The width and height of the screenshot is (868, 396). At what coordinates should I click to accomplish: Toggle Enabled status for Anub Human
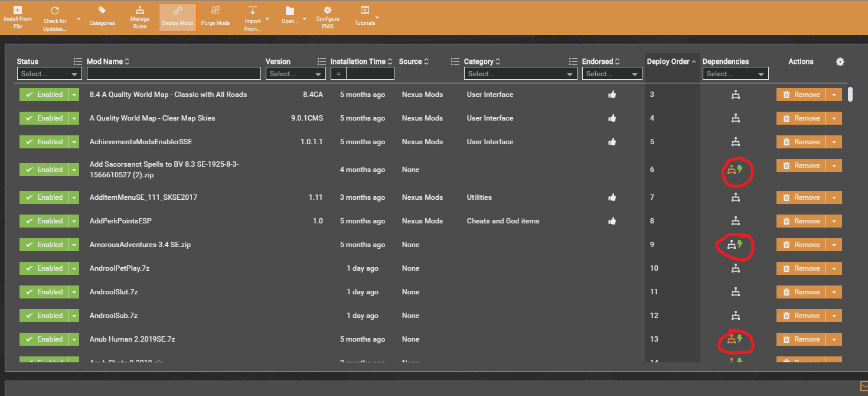44,339
